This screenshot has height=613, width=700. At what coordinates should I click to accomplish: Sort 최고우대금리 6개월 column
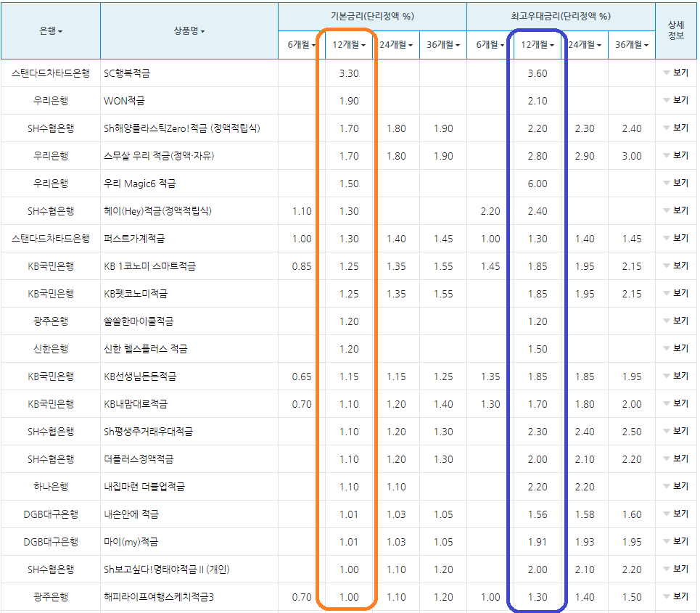[490, 45]
